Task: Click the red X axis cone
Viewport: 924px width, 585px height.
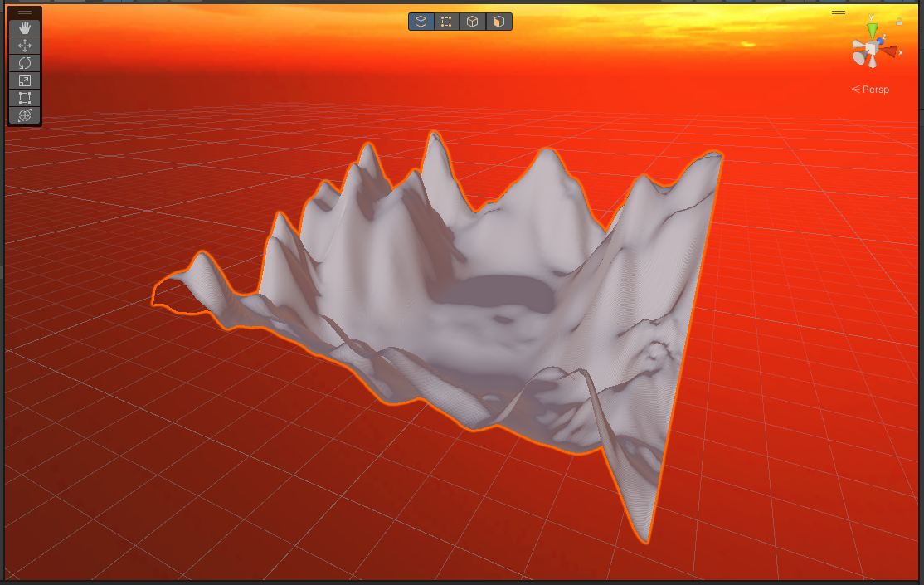Action: pyautogui.click(x=888, y=52)
